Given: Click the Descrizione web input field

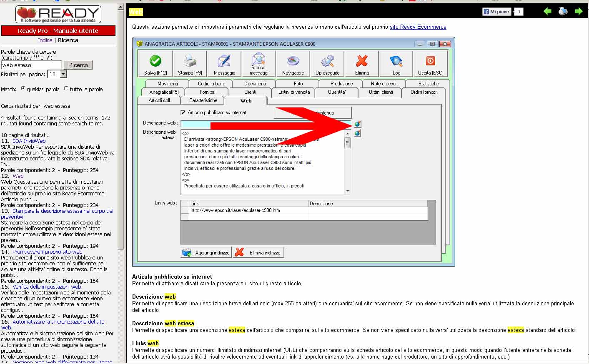Looking at the screenshot, I should pos(266,124).
